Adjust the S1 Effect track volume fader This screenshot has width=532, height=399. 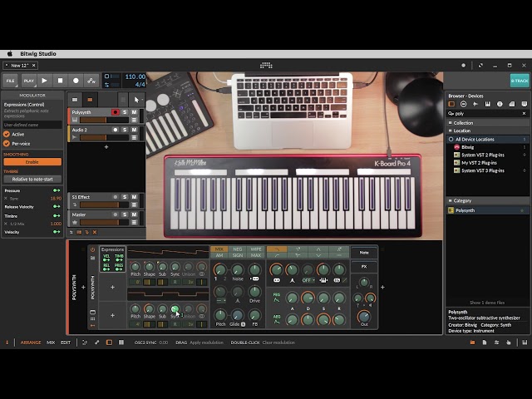pyautogui.click(x=104, y=205)
